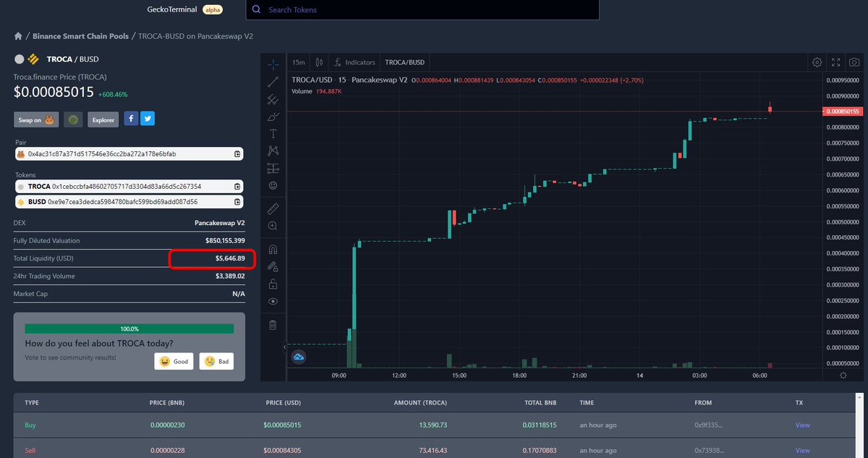Open the chart patterns tool
The width and height of the screenshot is (868, 458).
click(x=273, y=150)
